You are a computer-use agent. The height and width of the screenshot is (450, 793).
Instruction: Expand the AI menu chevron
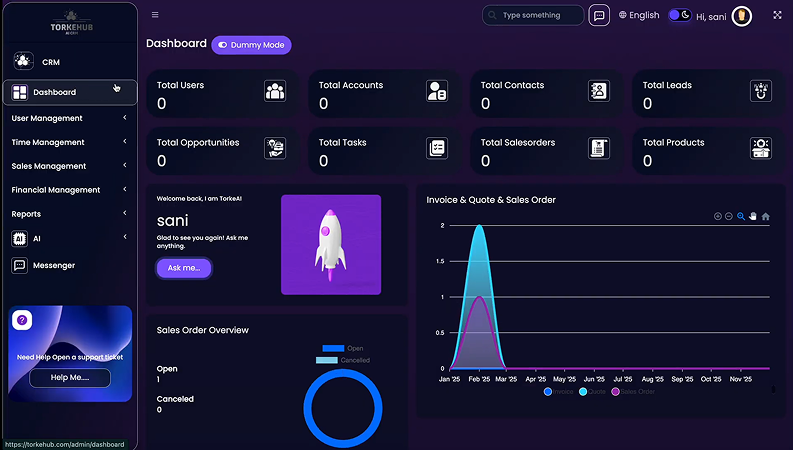point(124,236)
